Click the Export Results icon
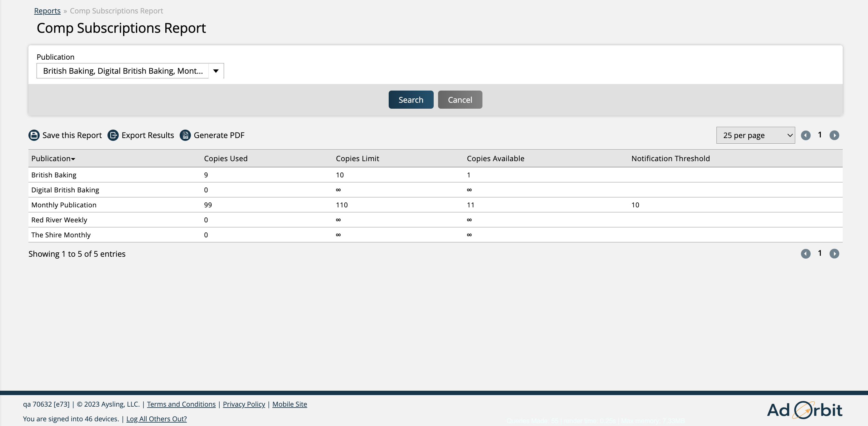Screen dimensions: 868x426 (x=113, y=135)
